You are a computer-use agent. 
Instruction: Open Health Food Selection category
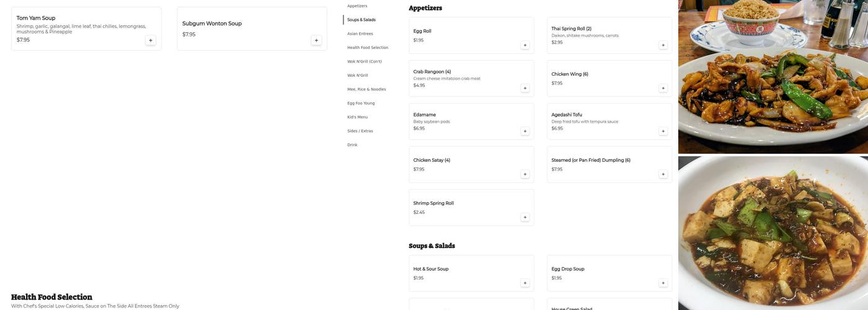[x=368, y=48]
